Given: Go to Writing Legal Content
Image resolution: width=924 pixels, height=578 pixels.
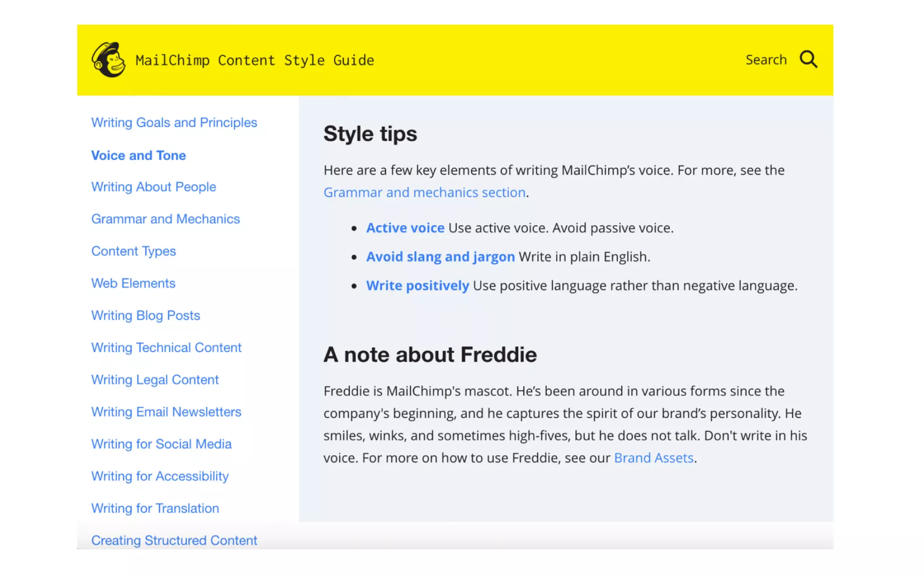Looking at the screenshot, I should tap(155, 380).
